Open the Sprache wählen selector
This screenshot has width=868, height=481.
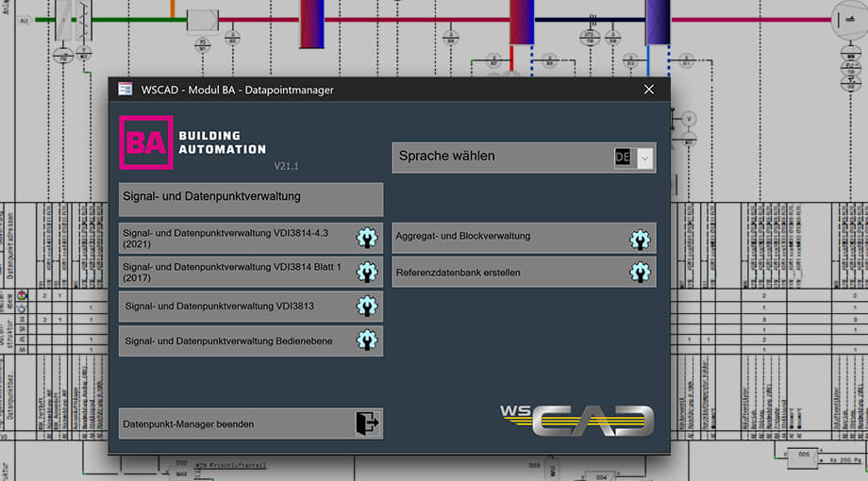(500, 157)
